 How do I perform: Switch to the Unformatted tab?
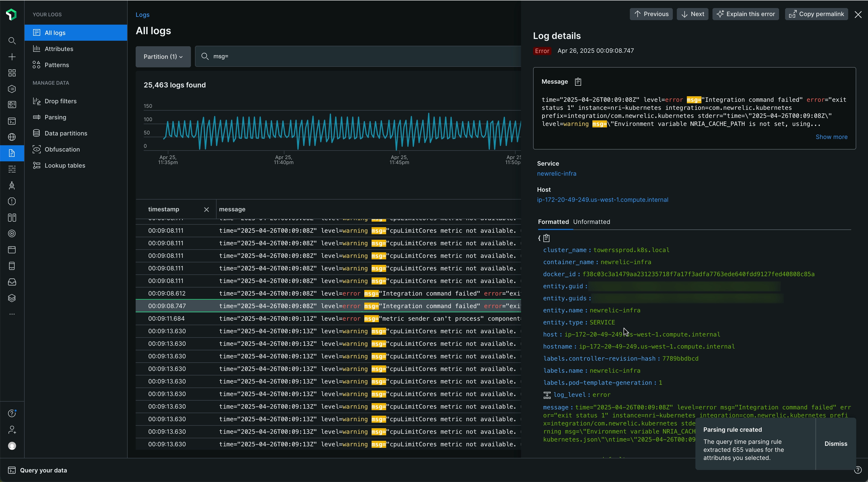(x=591, y=222)
